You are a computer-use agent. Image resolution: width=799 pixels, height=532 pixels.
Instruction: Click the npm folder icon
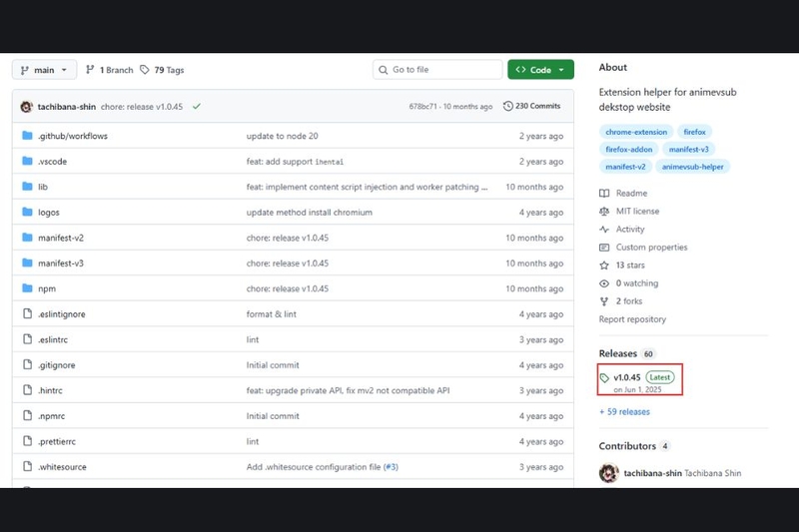[x=28, y=288]
